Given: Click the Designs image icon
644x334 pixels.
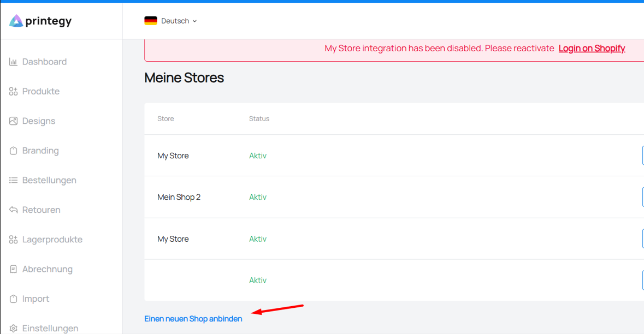Looking at the screenshot, I should (x=13, y=121).
